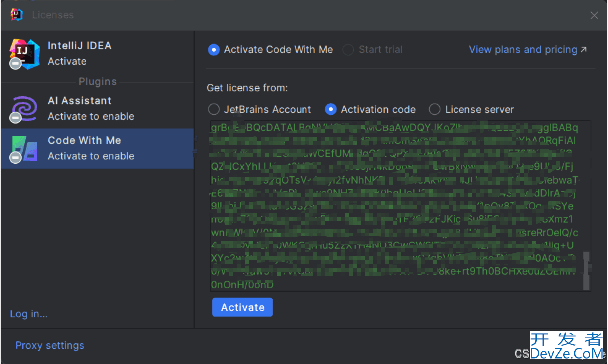Click the Activate button
This screenshot has width=608, height=364.
(x=242, y=307)
